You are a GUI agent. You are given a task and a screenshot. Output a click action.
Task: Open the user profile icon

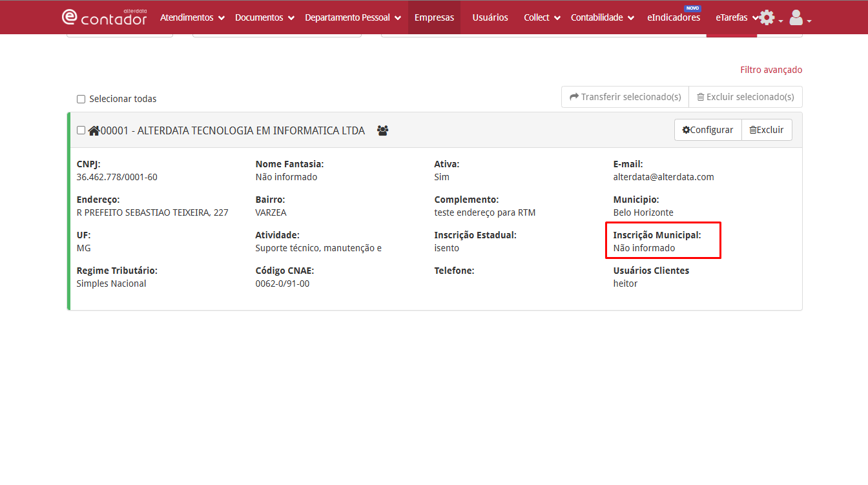pyautogui.click(x=796, y=17)
